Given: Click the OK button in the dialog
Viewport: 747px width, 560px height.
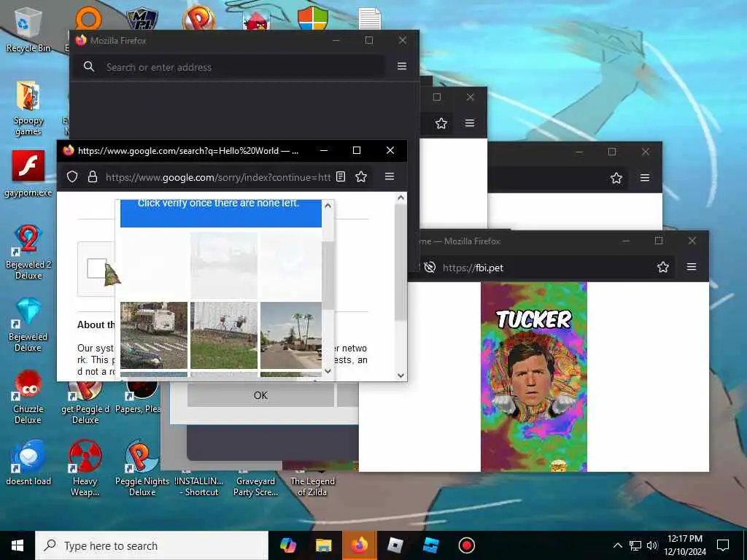Looking at the screenshot, I should (x=260, y=395).
